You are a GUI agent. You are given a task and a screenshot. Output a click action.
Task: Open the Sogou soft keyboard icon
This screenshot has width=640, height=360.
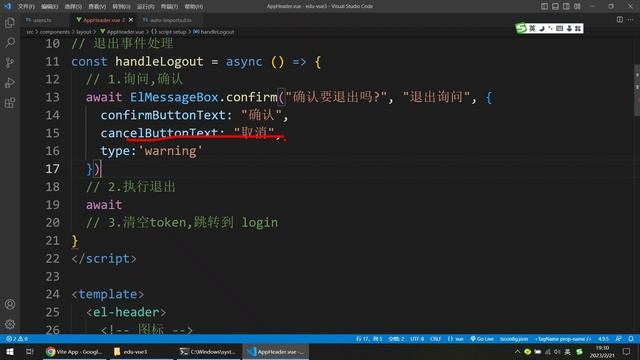click(x=560, y=28)
